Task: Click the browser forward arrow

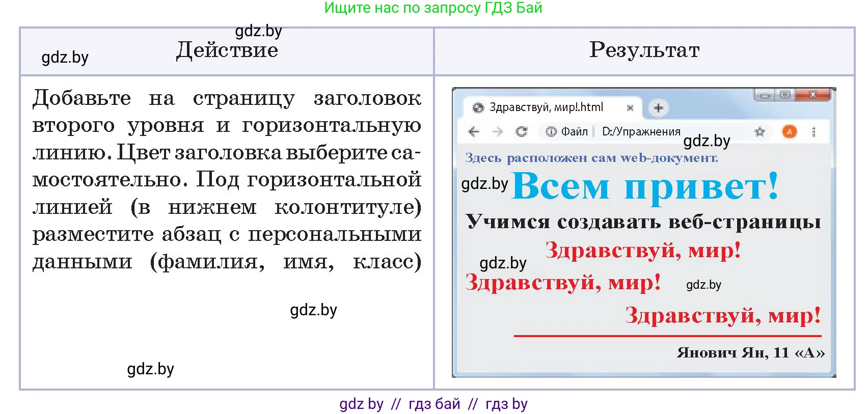Action: (x=498, y=132)
